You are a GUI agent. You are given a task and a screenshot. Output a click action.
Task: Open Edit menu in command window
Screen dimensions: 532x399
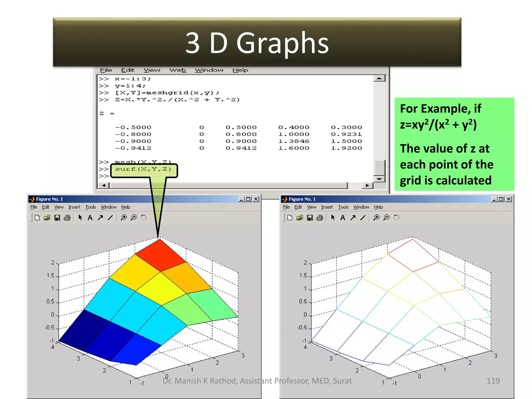(x=128, y=70)
